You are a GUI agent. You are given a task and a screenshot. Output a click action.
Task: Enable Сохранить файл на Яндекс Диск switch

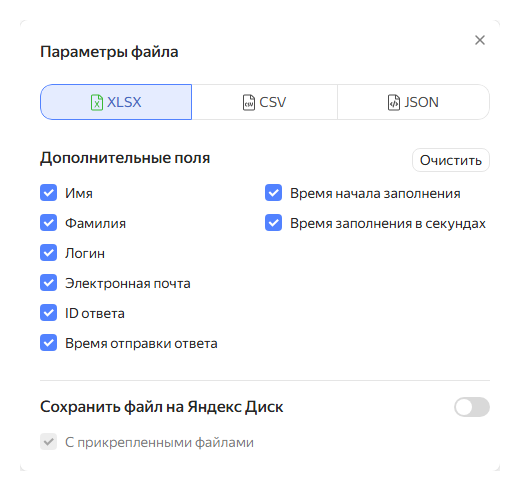click(x=472, y=407)
